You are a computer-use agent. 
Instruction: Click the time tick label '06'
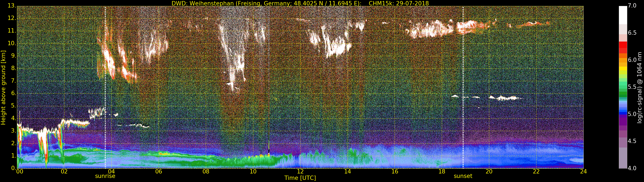click(158, 171)
